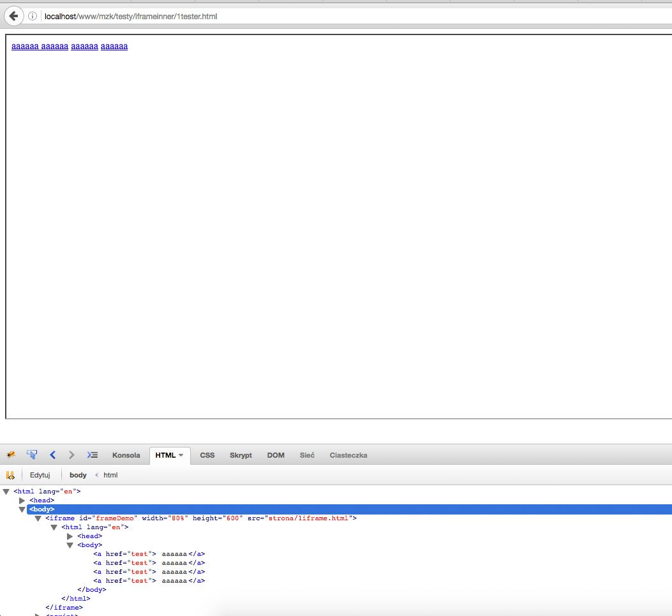The height and width of the screenshot is (616, 672).
Task: Open the Sieć tab
Action: 307,455
